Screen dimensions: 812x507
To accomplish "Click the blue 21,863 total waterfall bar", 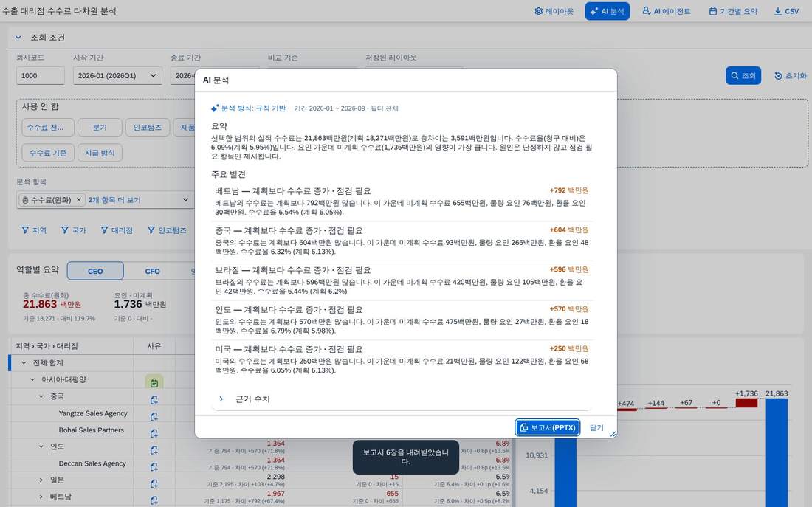I will (x=777, y=452).
